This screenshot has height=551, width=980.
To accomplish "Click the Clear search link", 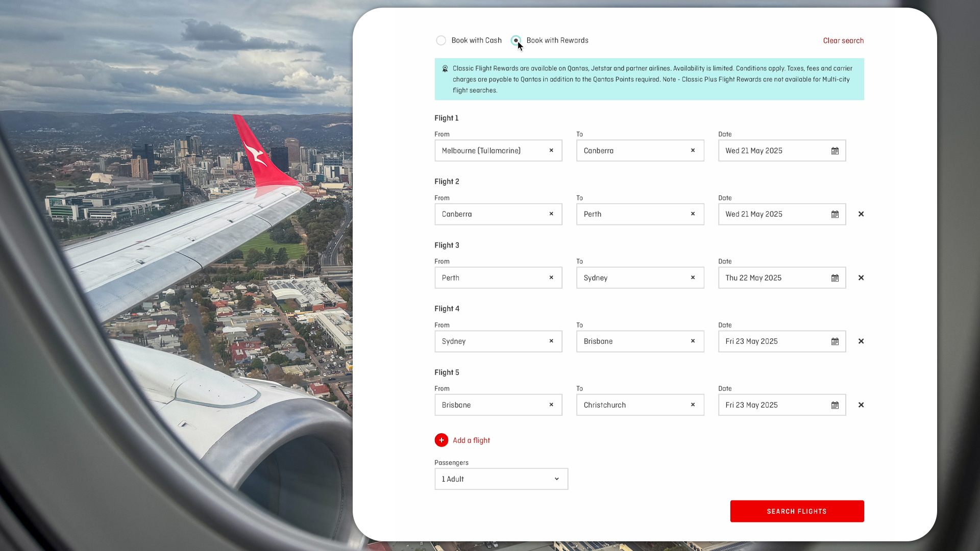I will (x=843, y=40).
